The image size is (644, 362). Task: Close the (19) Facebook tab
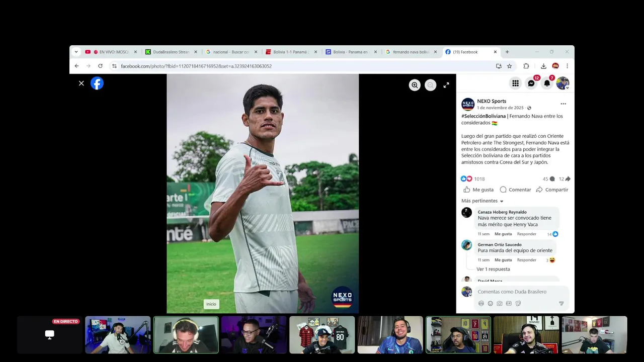pos(495,52)
